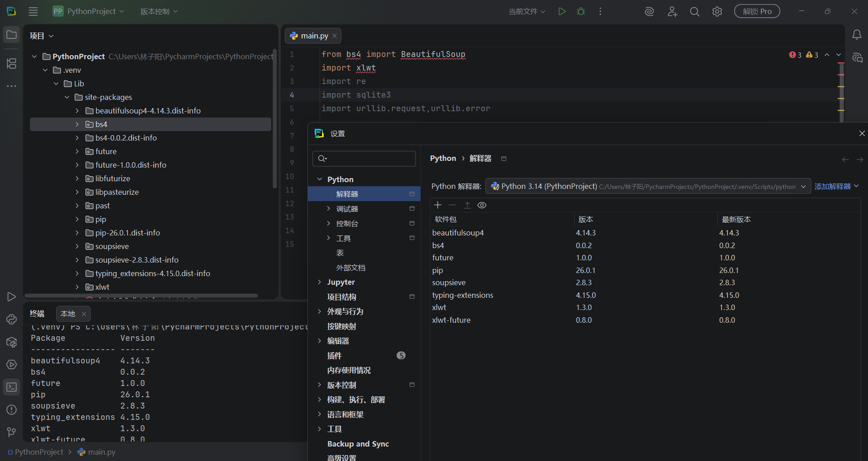This screenshot has width=868, height=461.
Task: Select the beautifulsoup4 package row
Action: 645,233
